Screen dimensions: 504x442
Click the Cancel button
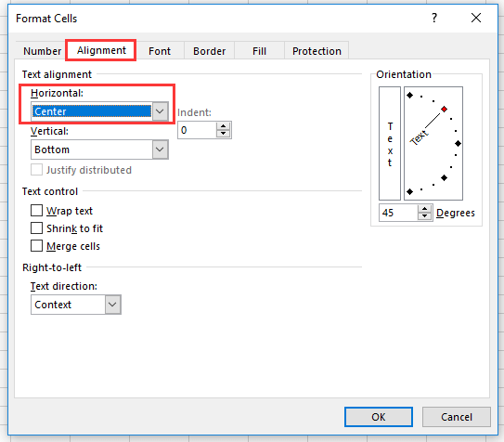click(456, 417)
